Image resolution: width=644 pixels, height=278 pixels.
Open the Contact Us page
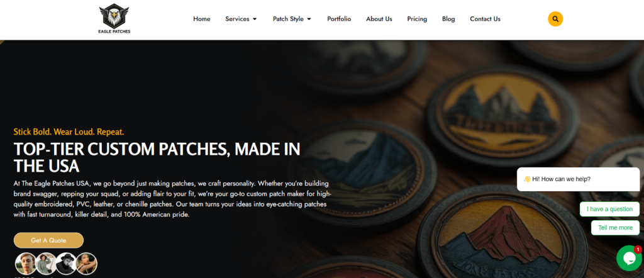(x=485, y=19)
